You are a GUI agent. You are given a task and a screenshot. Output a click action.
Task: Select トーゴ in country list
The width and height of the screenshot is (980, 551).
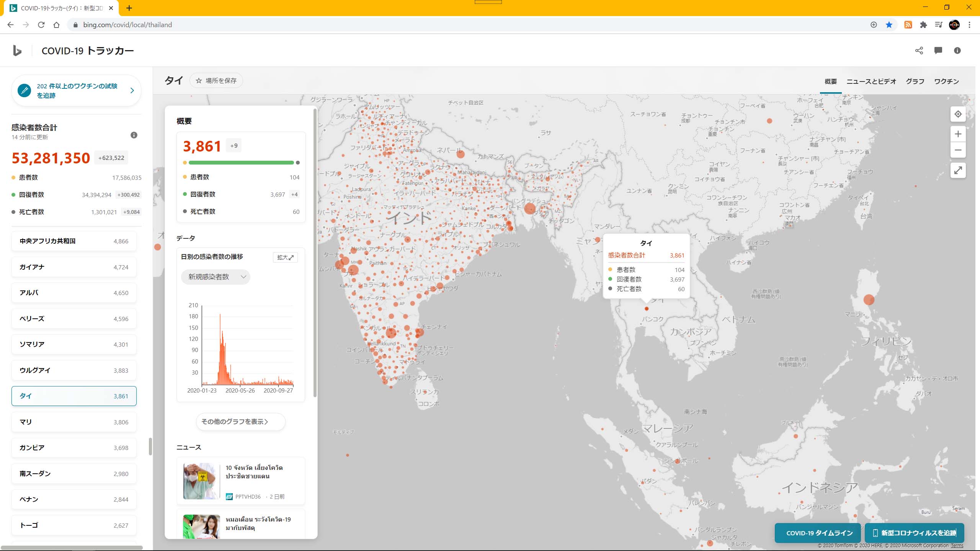pos(74,525)
